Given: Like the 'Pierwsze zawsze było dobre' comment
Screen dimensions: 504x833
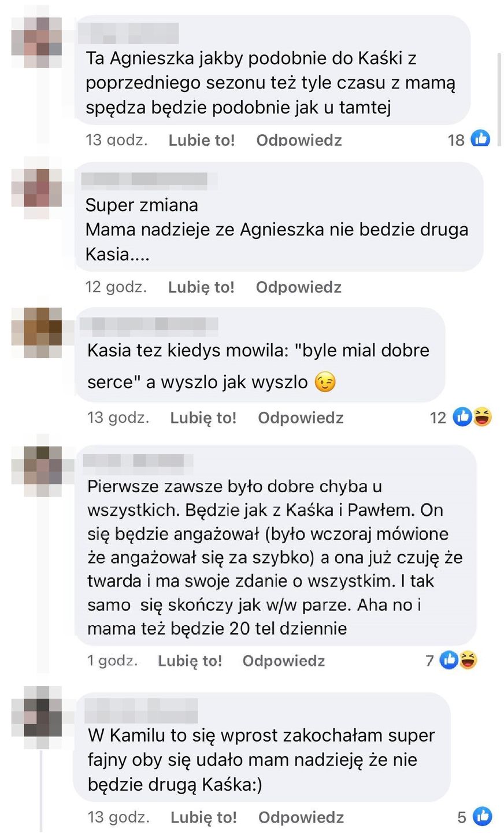Looking at the screenshot, I should 190,661.
